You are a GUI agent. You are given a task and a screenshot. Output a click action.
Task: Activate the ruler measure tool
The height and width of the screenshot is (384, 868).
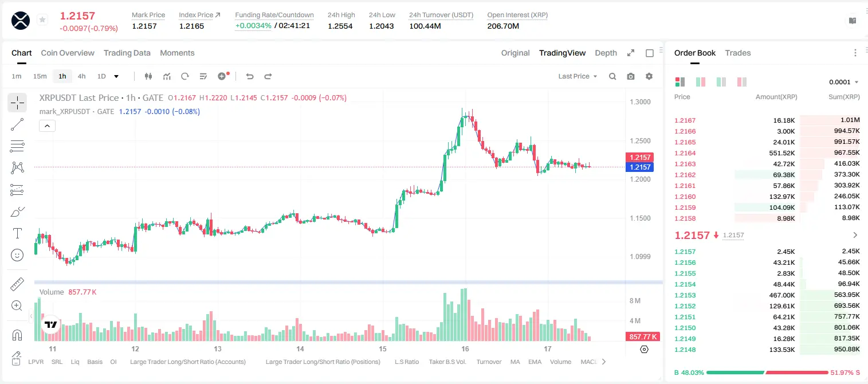(17, 284)
